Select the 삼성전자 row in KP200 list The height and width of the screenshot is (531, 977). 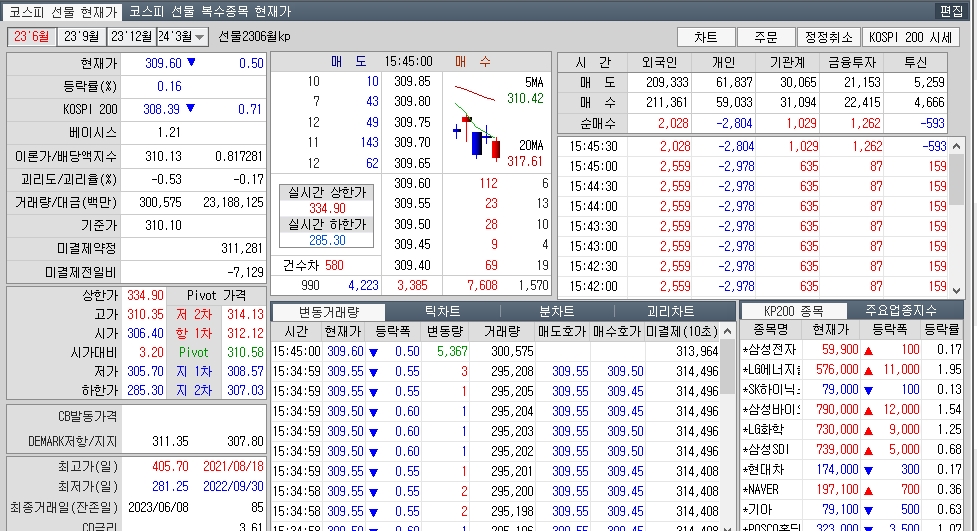click(773, 349)
